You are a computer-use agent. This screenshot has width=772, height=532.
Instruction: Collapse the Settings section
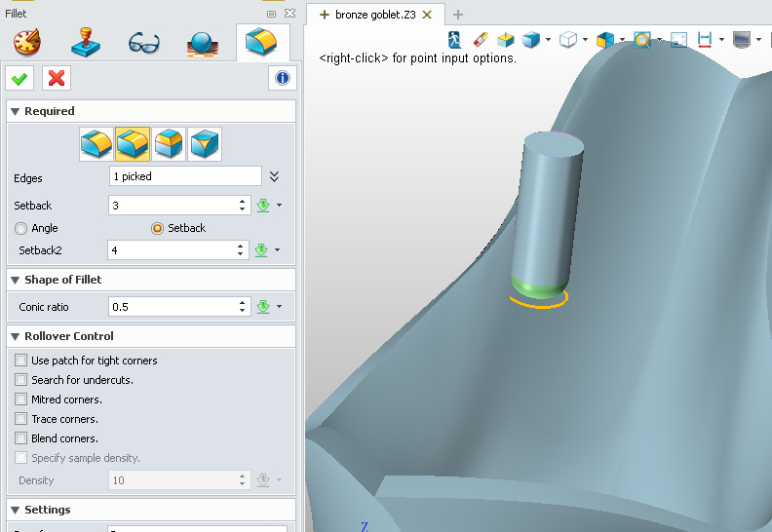16,510
